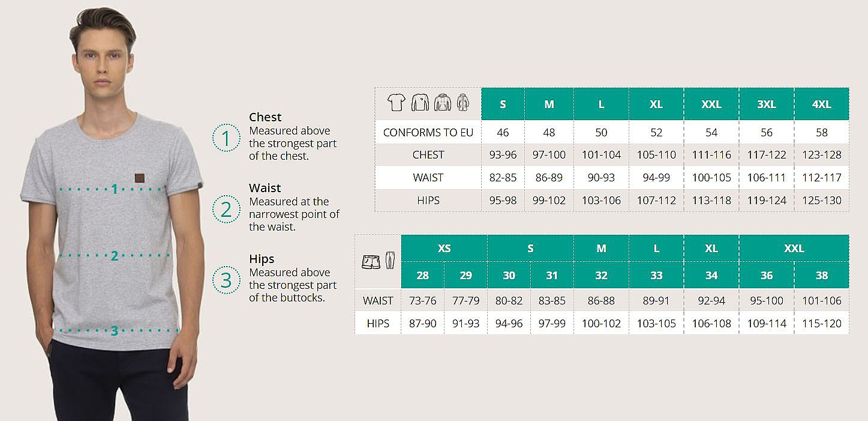Click the brown patch on the t-shirt
This screenshot has width=868, height=421.
click(x=139, y=177)
